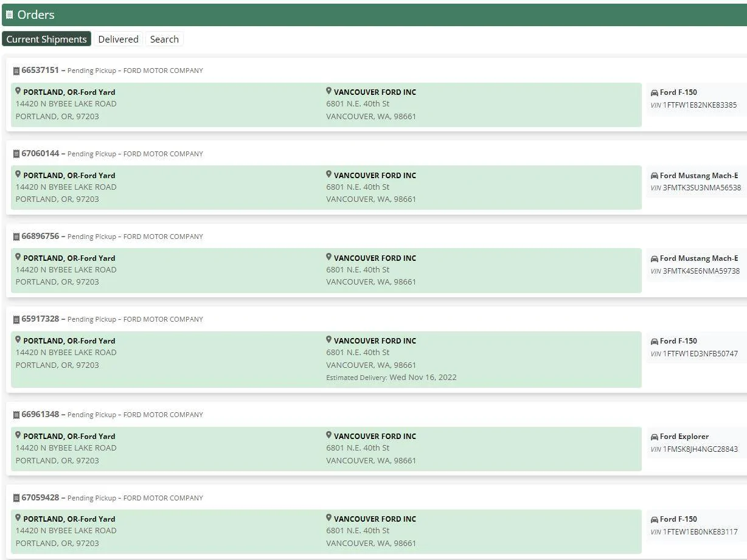
Task: Click destination pin icon in order 67060144
Action: point(328,175)
